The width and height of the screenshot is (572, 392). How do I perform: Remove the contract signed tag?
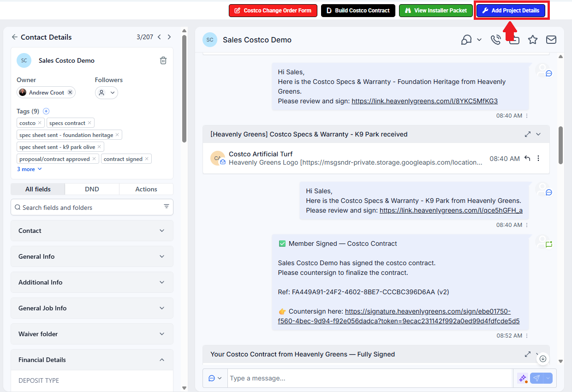(147, 159)
